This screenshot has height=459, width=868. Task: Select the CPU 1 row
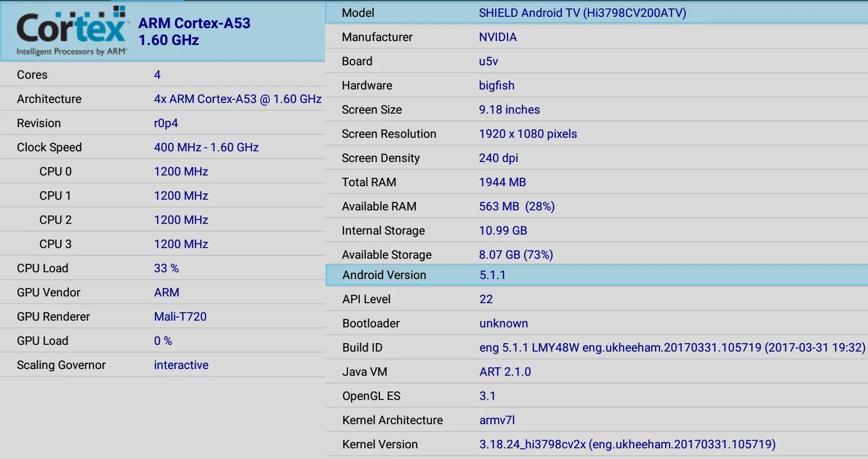point(162,196)
